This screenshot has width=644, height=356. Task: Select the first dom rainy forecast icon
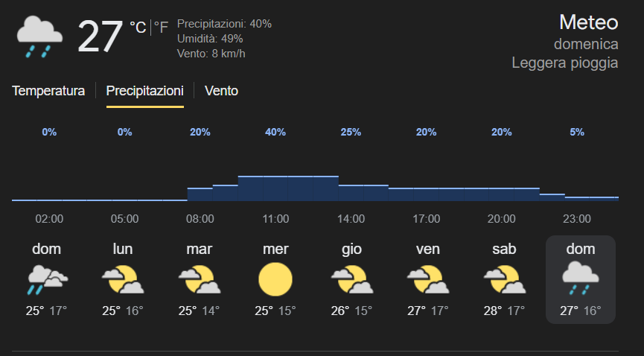pyautogui.click(x=47, y=279)
